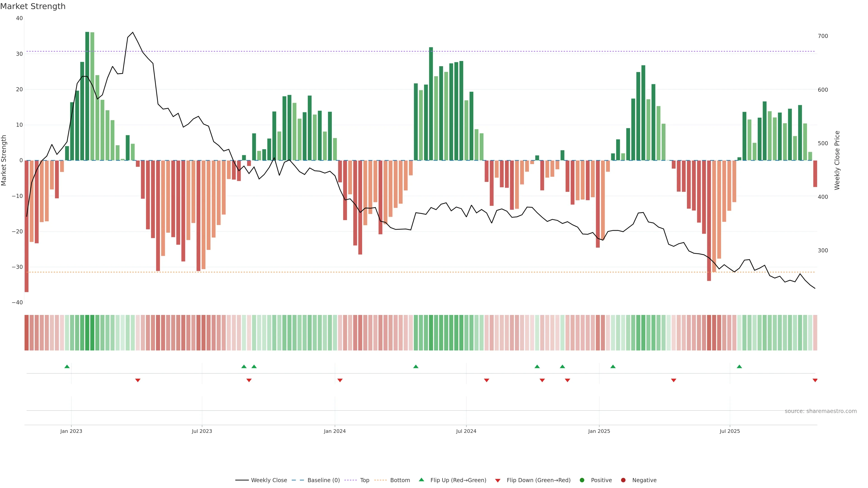Click the Market Strength chart title

click(x=33, y=6)
